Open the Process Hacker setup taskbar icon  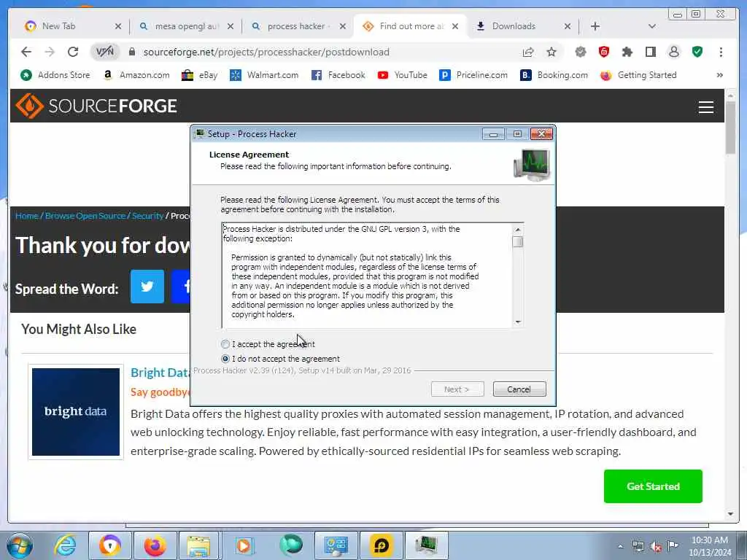[426, 545]
